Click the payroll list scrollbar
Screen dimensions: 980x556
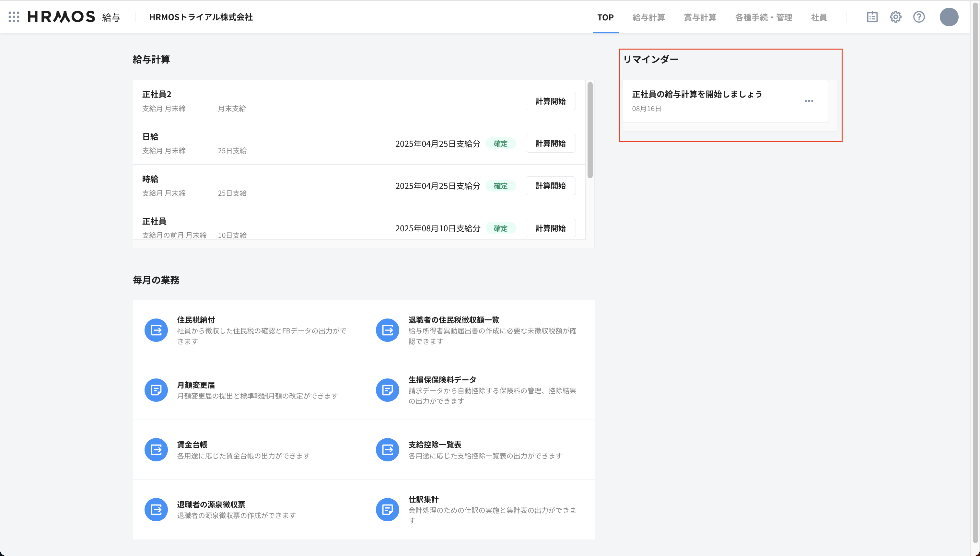[x=590, y=130]
